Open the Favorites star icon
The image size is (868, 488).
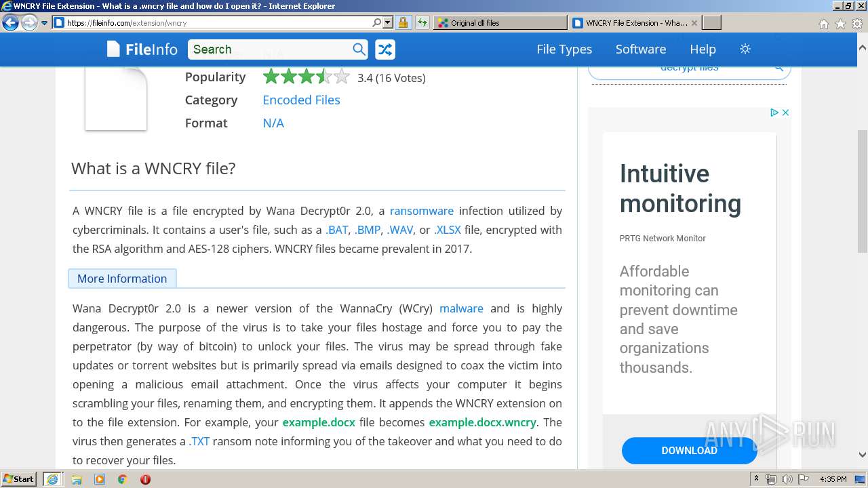pyautogui.click(x=840, y=24)
